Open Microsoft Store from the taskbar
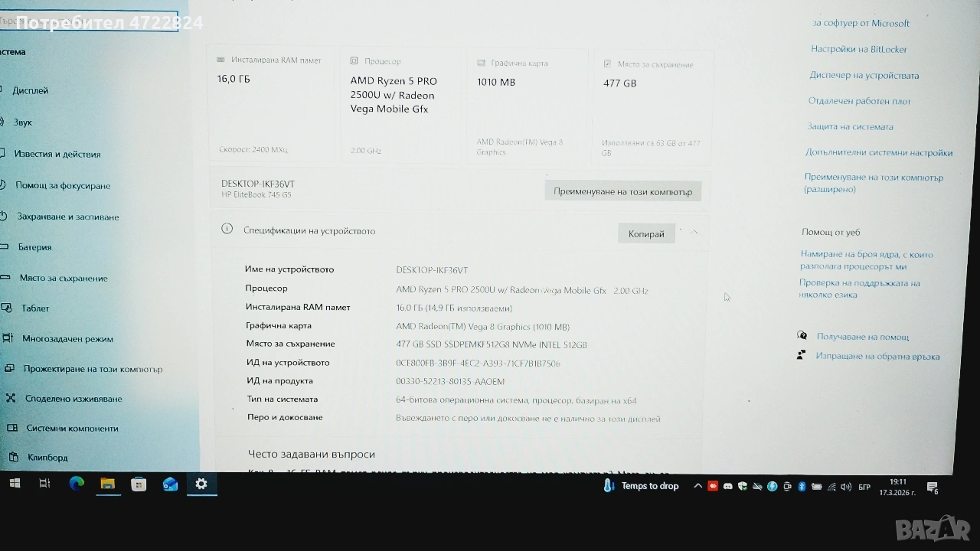Image resolution: width=980 pixels, height=551 pixels. [x=139, y=484]
